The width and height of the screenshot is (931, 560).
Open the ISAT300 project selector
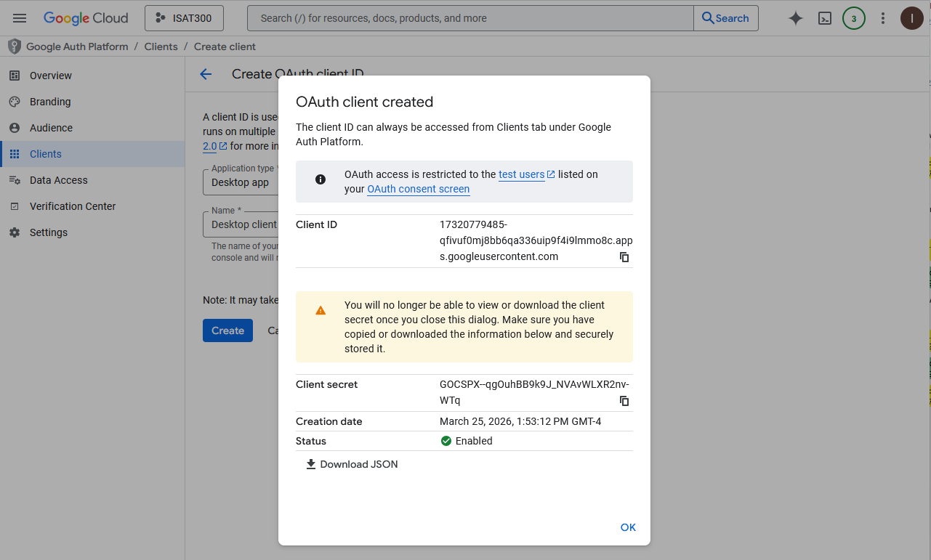pyautogui.click(x=184, y=18)
